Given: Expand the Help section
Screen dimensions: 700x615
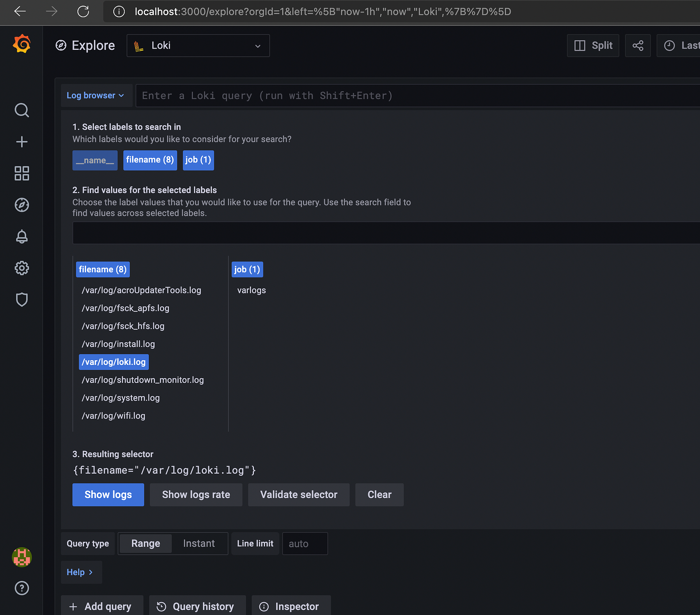Looking at the screenshot, I should [81, 572].
